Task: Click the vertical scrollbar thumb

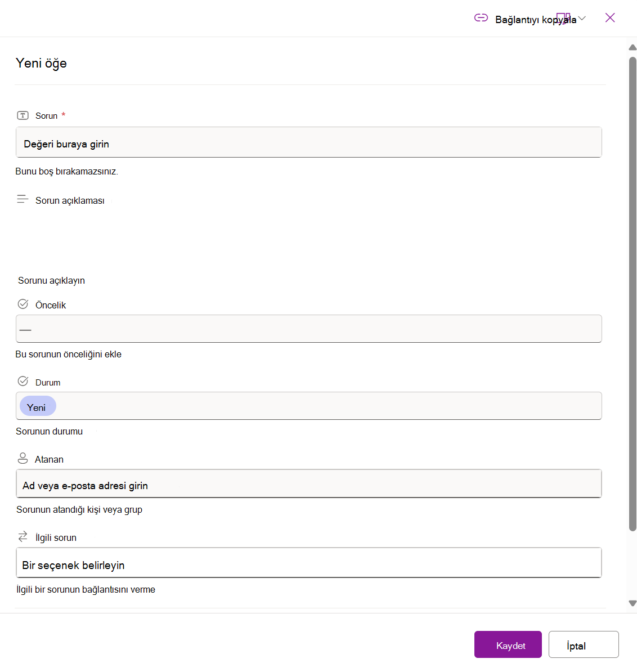Action: point(632,294)
